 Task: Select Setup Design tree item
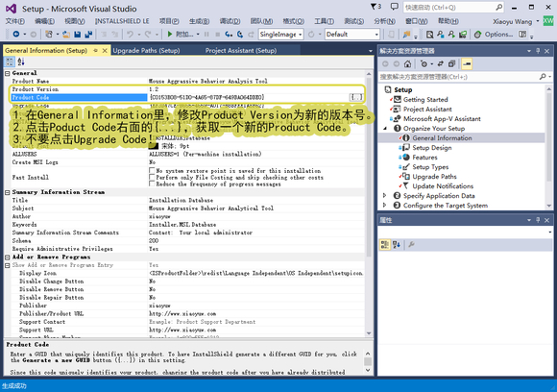tap(431, 148)
